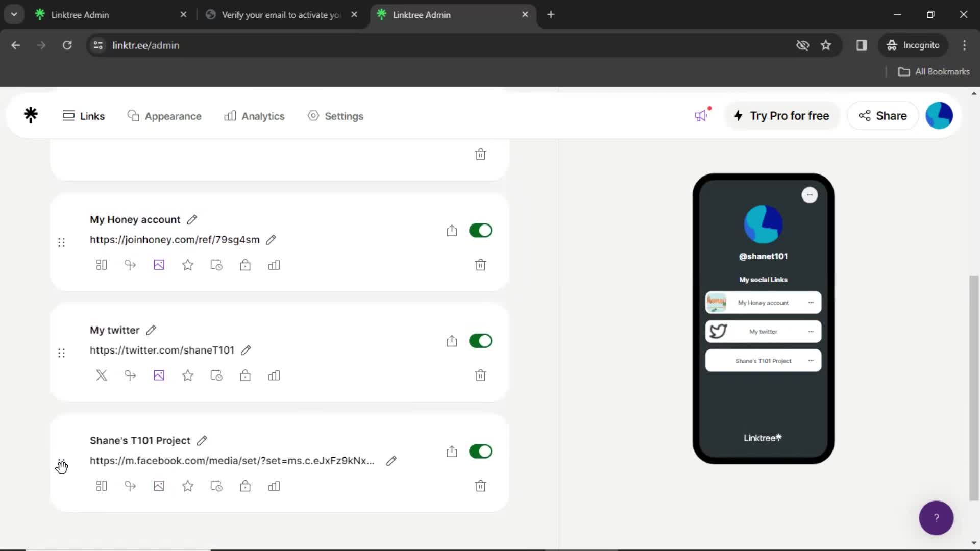Image resolution: width=980 pixels, height=551 pixels.
Task: Open thumbnail option for Shane's T101 Project
Action: pyautogui.click(x=159, y=486)
